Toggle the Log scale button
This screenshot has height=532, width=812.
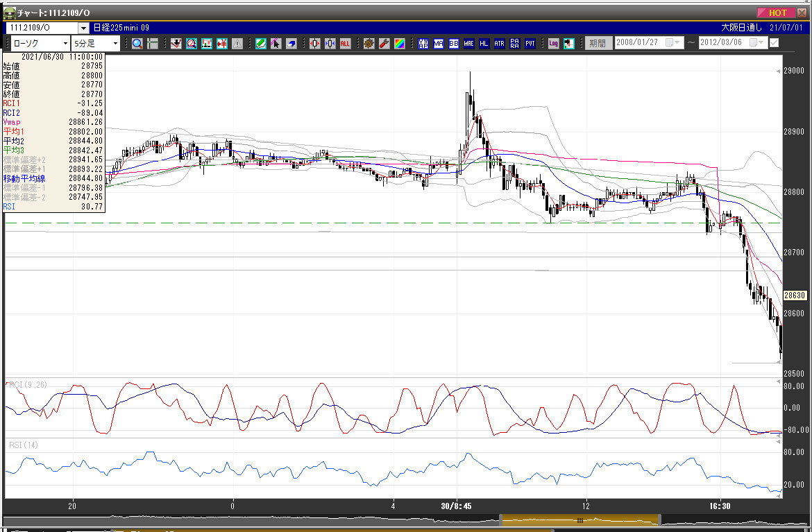pyautogui.click(x=553, y=44)
